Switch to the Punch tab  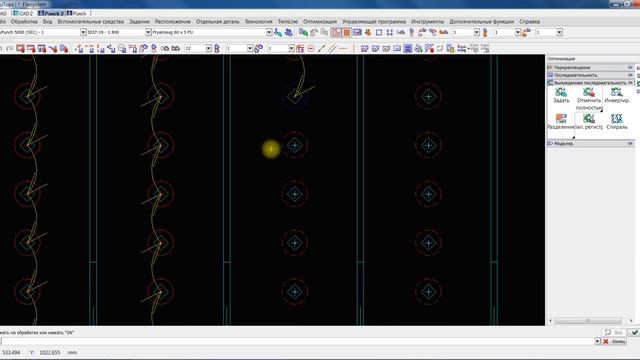77,13
